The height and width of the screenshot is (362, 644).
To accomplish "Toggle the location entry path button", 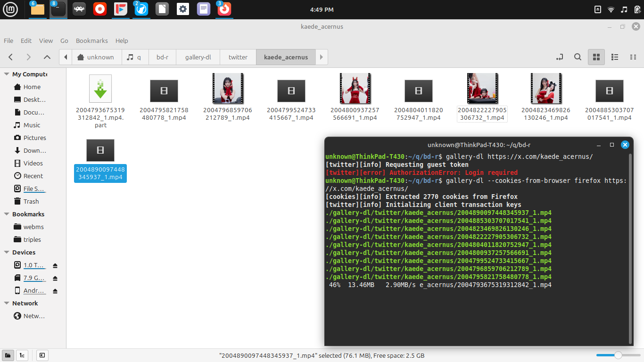I will pos(560,57).
